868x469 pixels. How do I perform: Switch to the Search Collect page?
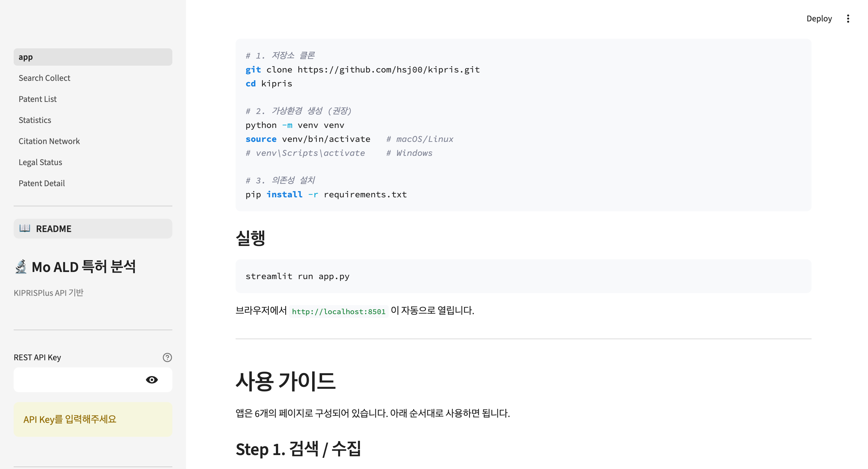pos(44,78)
